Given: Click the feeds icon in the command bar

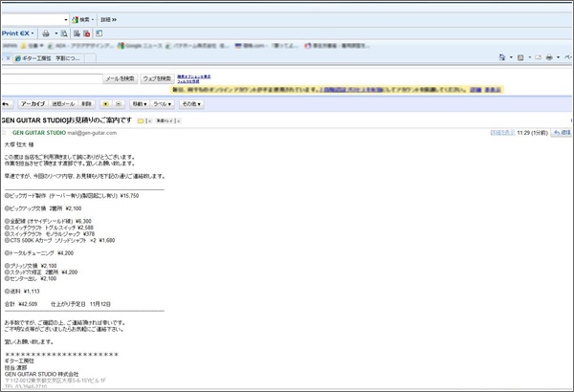Looking at the screenshot, I should tap(520, 57).
